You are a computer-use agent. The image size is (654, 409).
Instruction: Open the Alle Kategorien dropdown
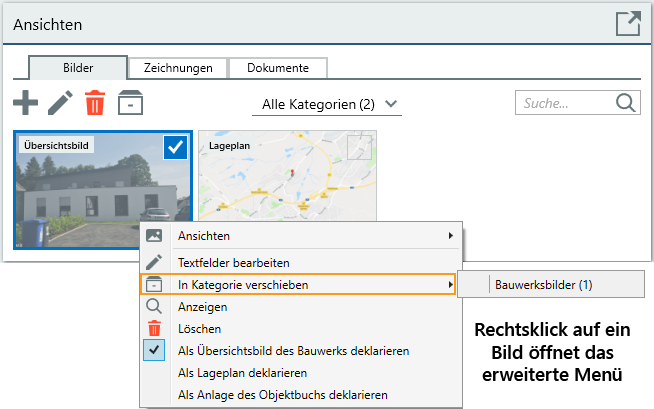[x=330, y=104]
